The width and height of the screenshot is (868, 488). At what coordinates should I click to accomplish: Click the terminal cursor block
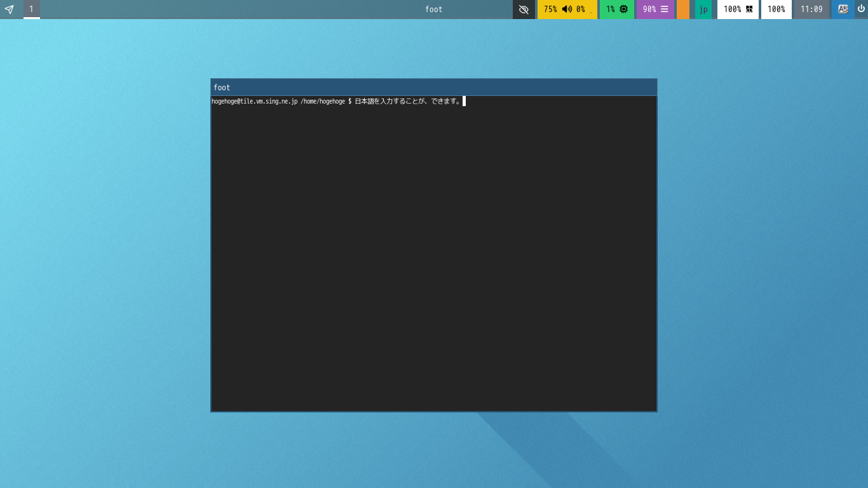pyautogui.click(x=465, y=101)
